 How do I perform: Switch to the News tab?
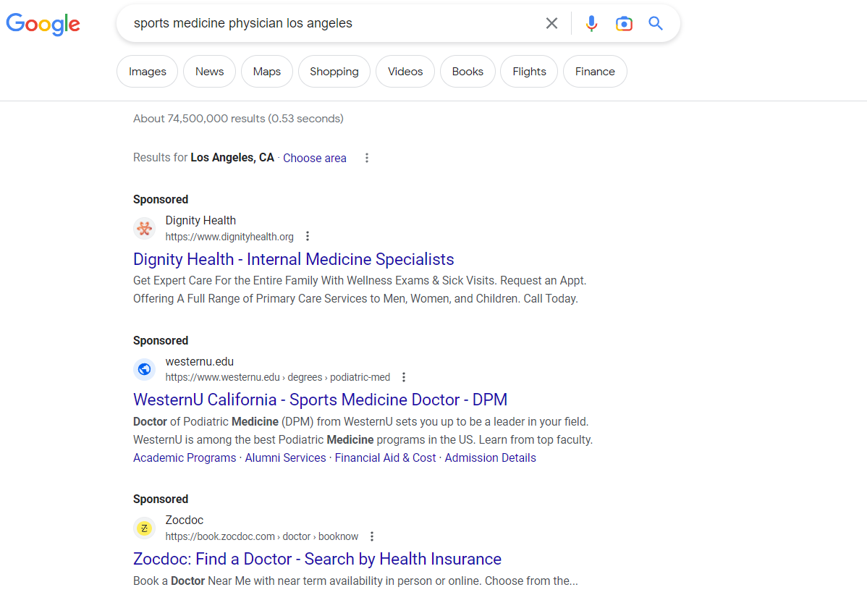[210, 72]
